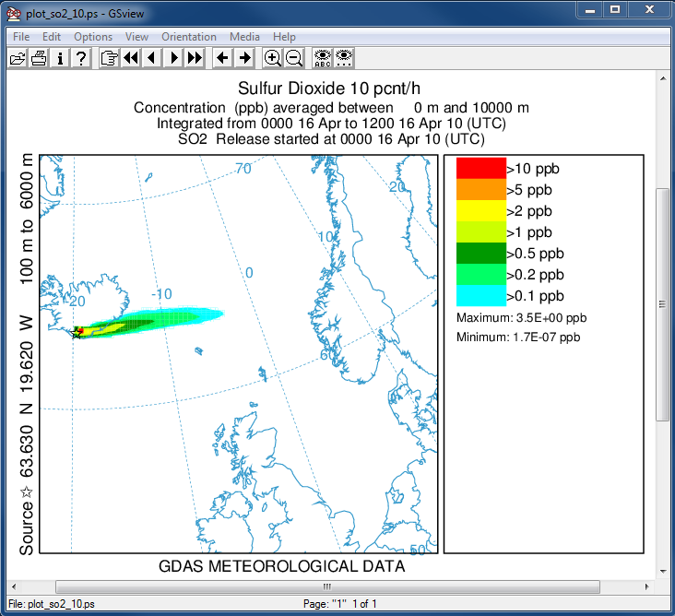Click the vertical scrollbar thumb

click(663, 304)
